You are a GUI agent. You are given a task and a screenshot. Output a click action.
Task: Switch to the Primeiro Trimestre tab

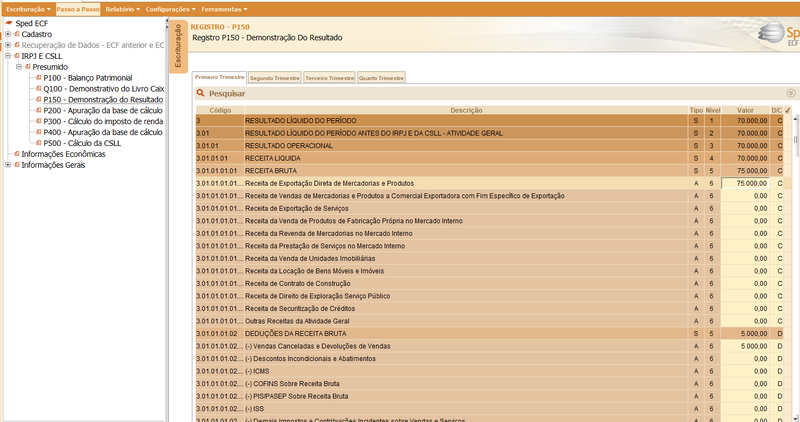coord(219,77)
